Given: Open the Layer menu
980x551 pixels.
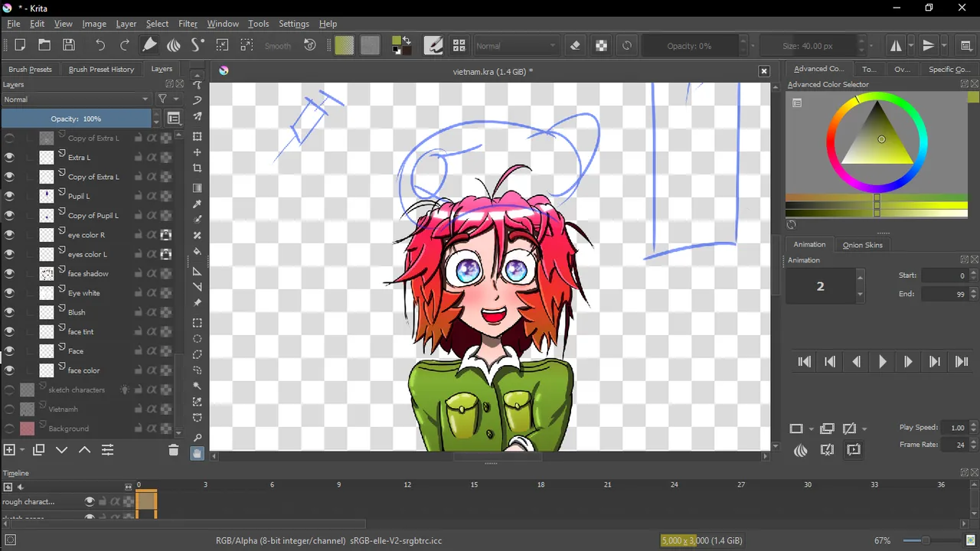Looking at the screenshot, I should click(x=126, y=24).
